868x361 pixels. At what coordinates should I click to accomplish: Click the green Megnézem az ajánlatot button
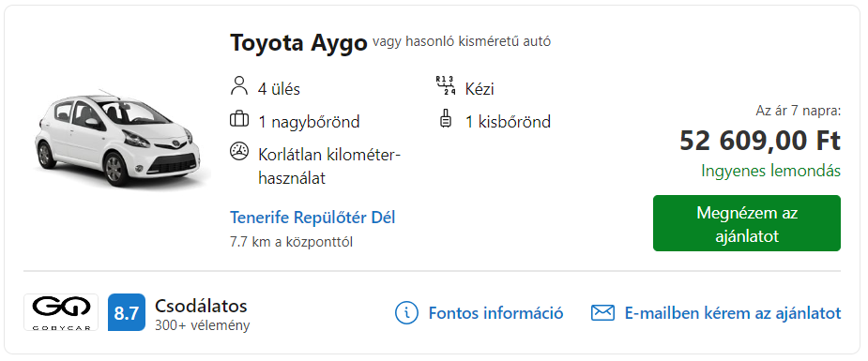tap(747, 223)
